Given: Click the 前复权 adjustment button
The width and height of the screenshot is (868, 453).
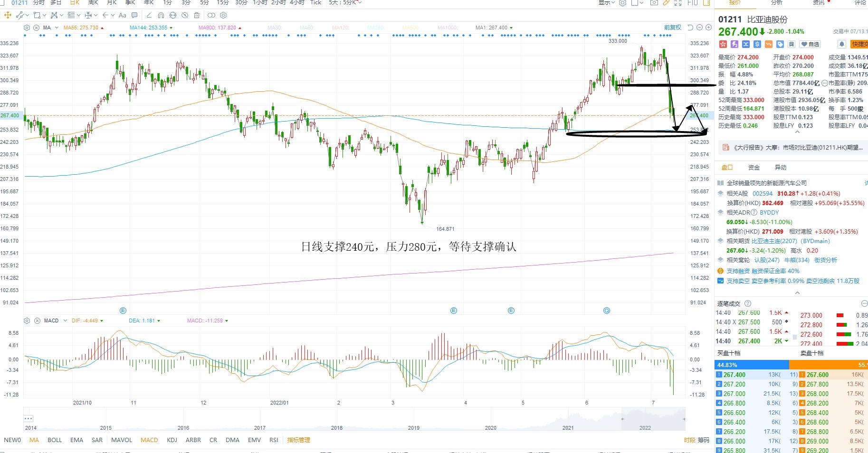Looking at the screenshot, I should click(x=673, y=28).
